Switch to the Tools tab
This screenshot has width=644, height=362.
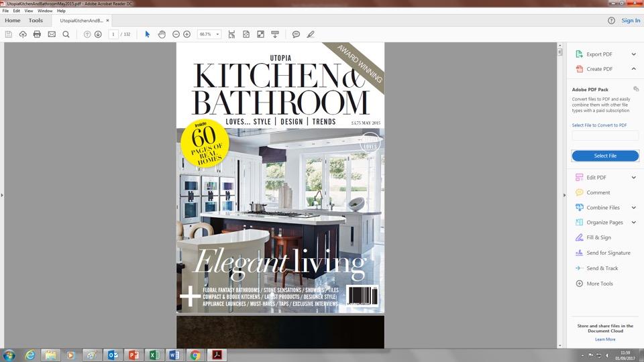(36, 21)
